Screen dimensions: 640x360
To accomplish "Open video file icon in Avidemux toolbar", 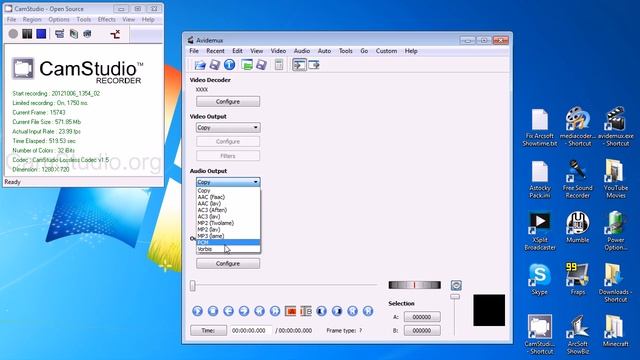I will 200,65.
